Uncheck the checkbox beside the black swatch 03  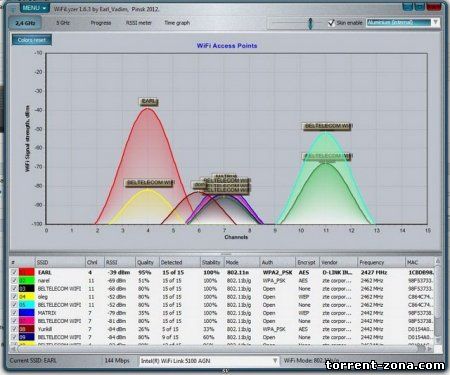pos(14,288)
